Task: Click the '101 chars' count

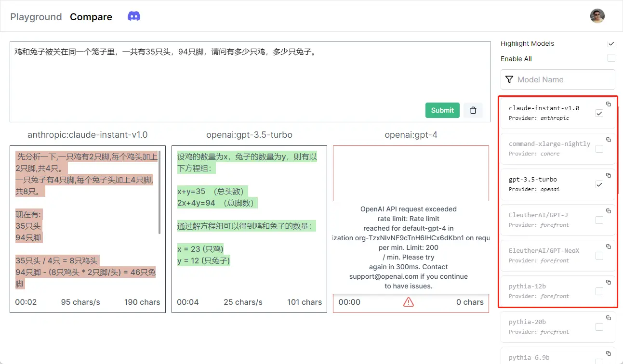Action: (x=305, y=302)
